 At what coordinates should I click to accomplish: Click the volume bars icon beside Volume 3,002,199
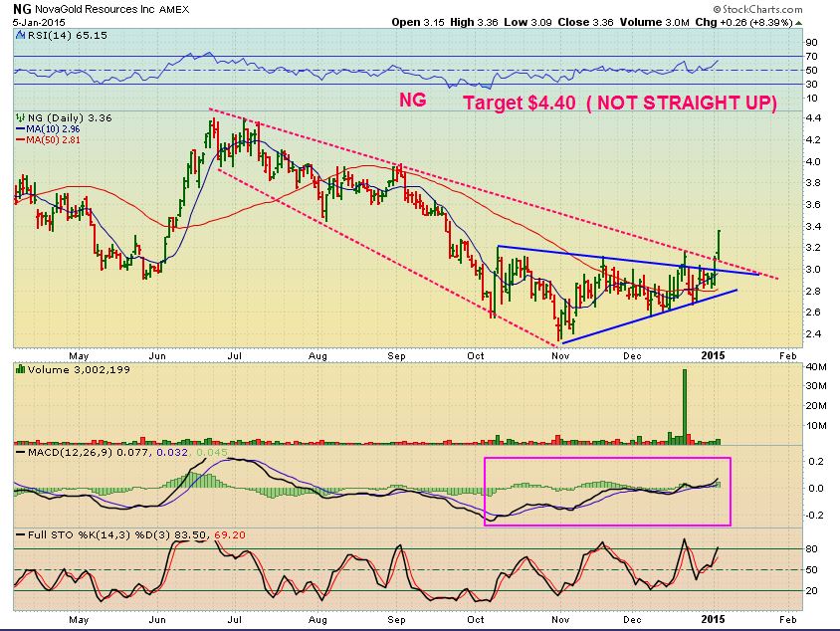click(x=20, y=369)
